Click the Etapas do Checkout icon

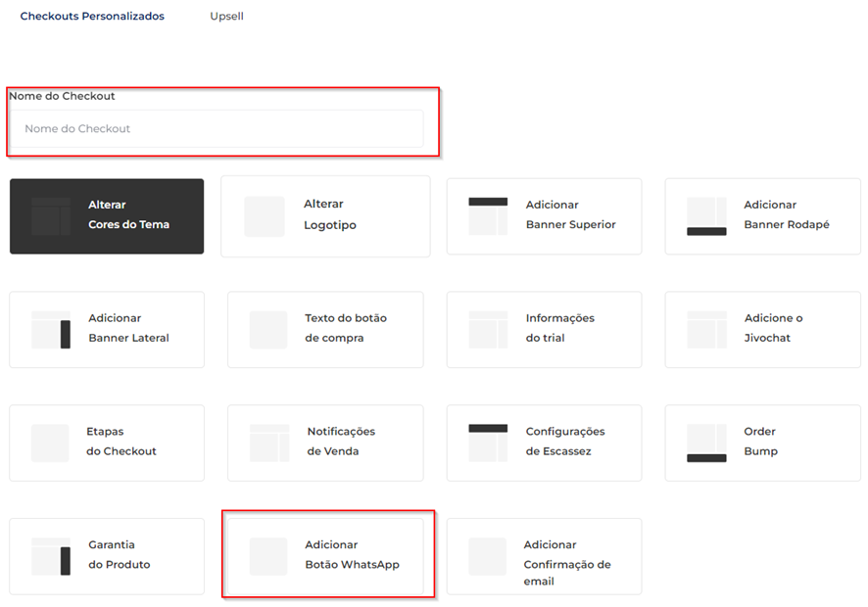coord(50,444)
